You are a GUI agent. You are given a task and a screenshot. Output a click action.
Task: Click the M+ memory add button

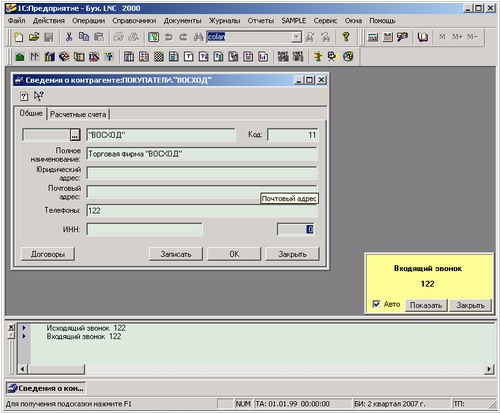pos(457,37)
